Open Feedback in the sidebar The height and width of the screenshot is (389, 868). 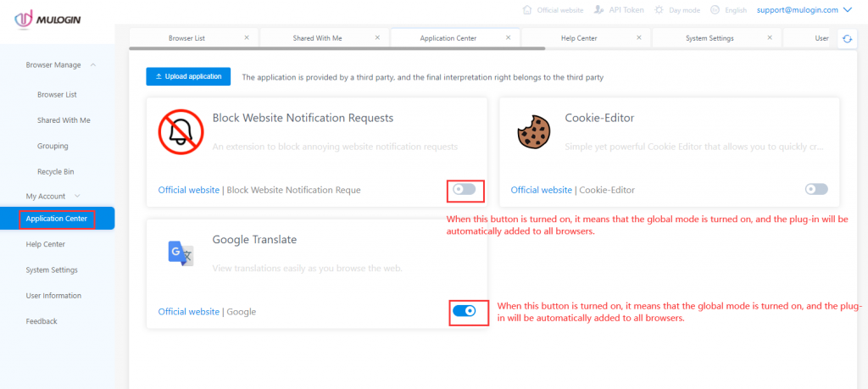click(42, 321)
